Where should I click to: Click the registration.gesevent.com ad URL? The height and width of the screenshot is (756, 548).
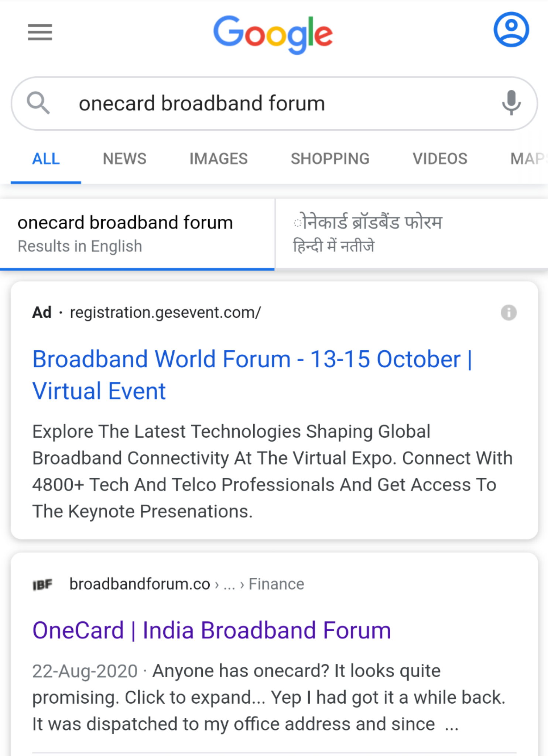(165, 313)
